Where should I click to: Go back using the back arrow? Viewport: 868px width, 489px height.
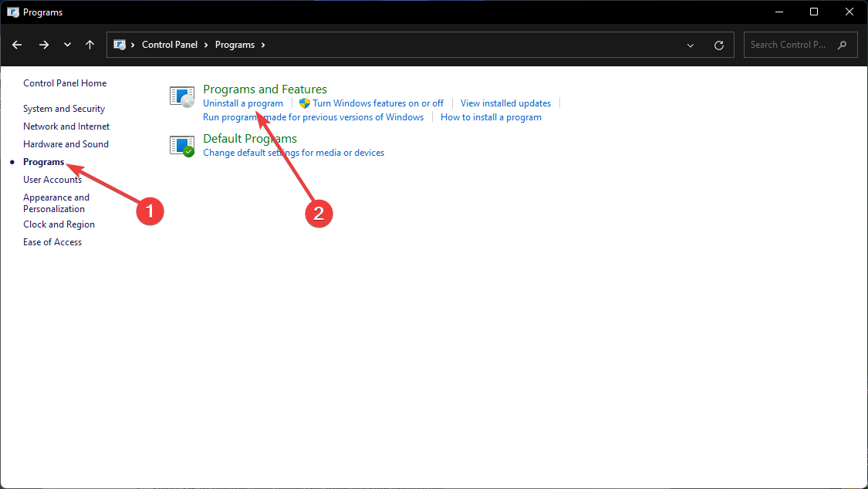17,45
